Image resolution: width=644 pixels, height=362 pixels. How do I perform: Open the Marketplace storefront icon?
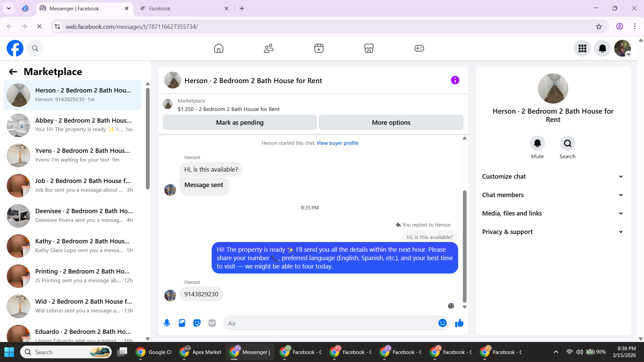369,48
